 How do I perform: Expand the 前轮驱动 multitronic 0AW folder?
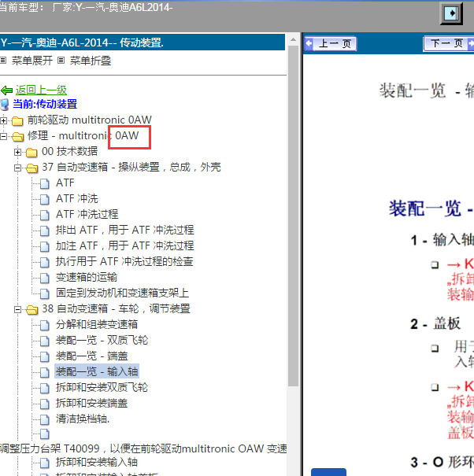click(x=4, y=120)
